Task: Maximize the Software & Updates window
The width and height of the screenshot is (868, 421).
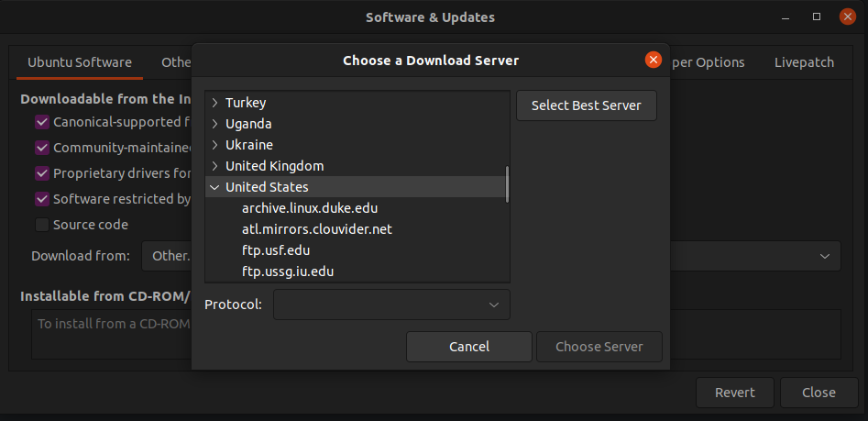Action: tap(817, 17)
